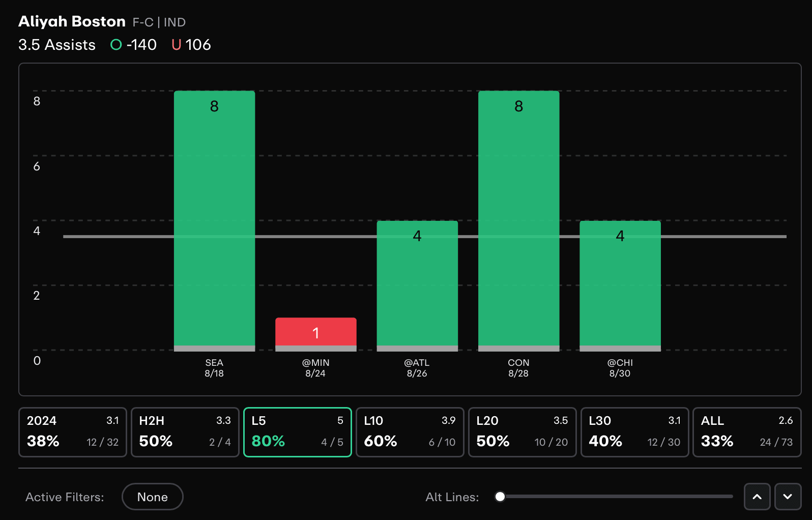Image resolution: width=812 pixels, height=520 pixels.
Task: Click the None active filters button
Action: pos(153,497)
